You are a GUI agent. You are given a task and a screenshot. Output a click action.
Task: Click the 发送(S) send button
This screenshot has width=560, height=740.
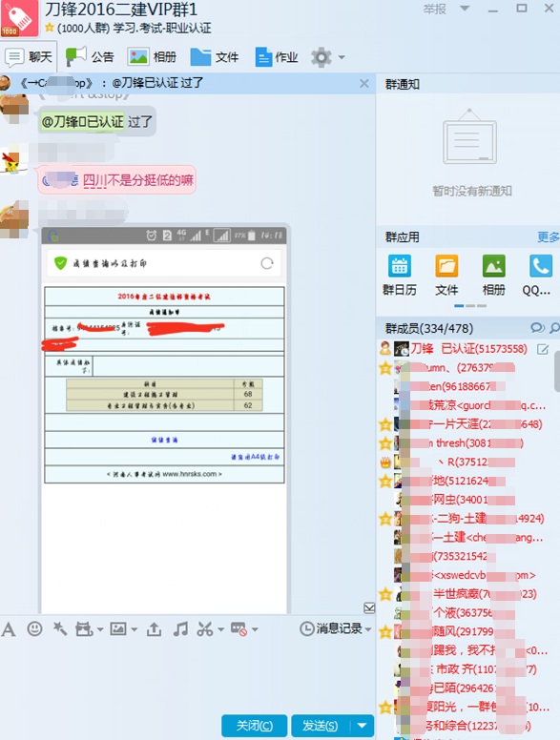click(x=321, y=726)
